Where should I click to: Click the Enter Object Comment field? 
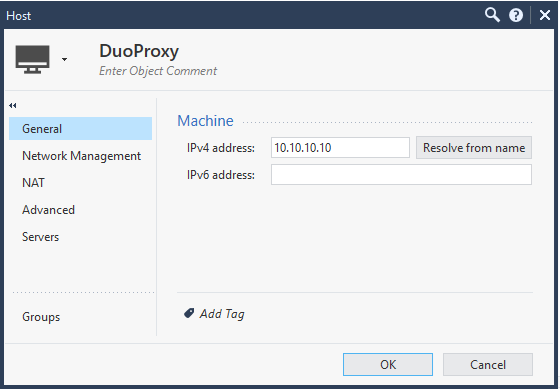coord(158,71)
